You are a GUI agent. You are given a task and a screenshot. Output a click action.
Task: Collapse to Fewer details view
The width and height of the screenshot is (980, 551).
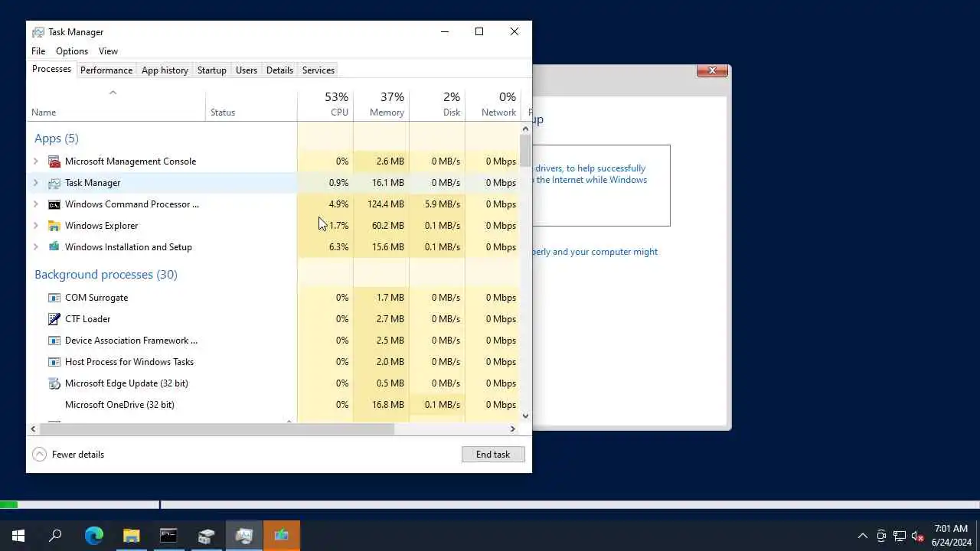click(68, 455)
